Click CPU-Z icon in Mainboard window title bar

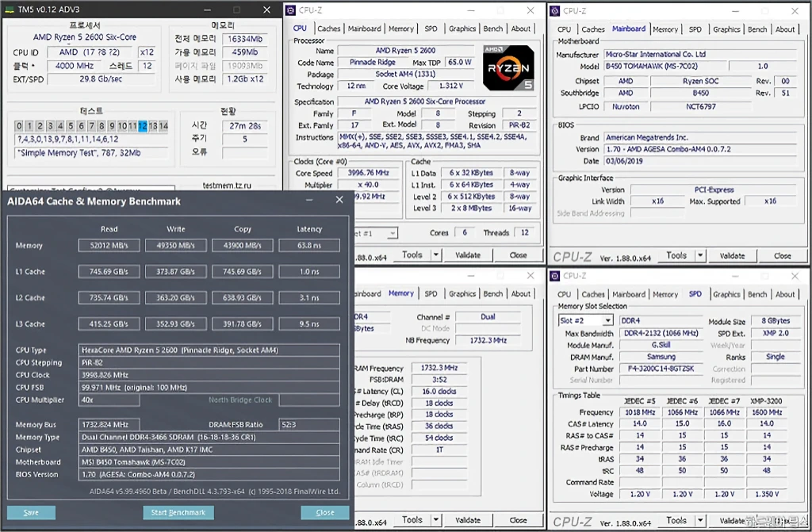554,10
